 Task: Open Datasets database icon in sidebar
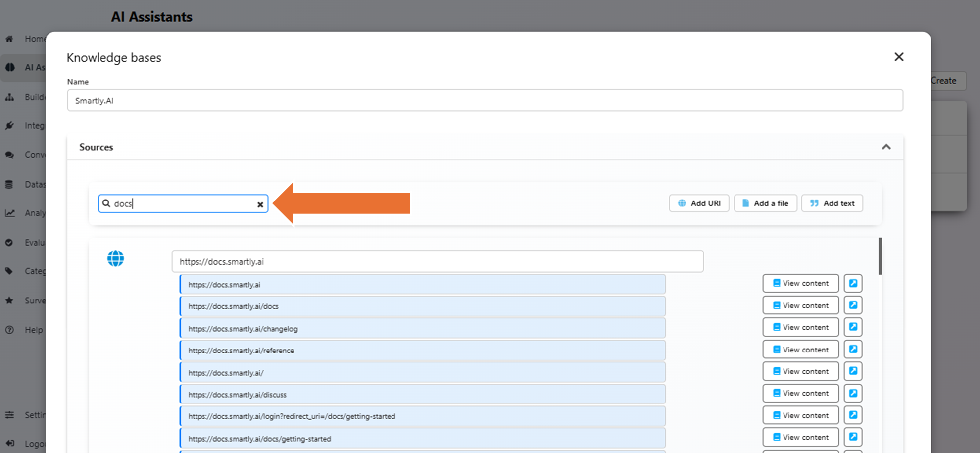point(9,184)
